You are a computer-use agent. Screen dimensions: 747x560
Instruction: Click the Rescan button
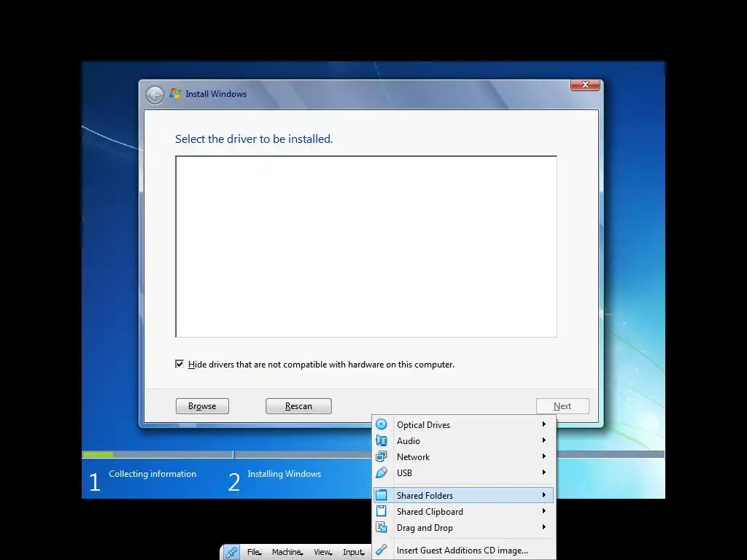(x=298, y=406)
